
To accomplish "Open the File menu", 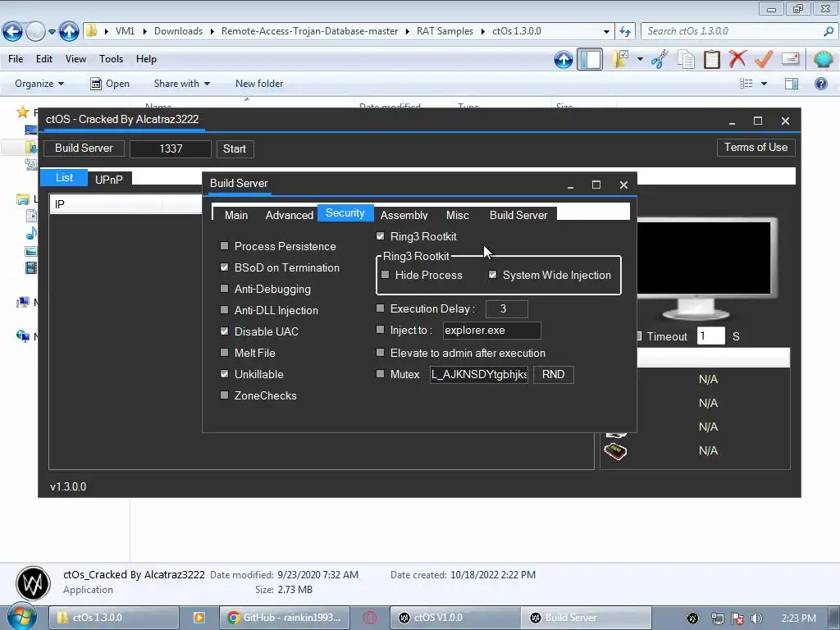I will 16,59.
